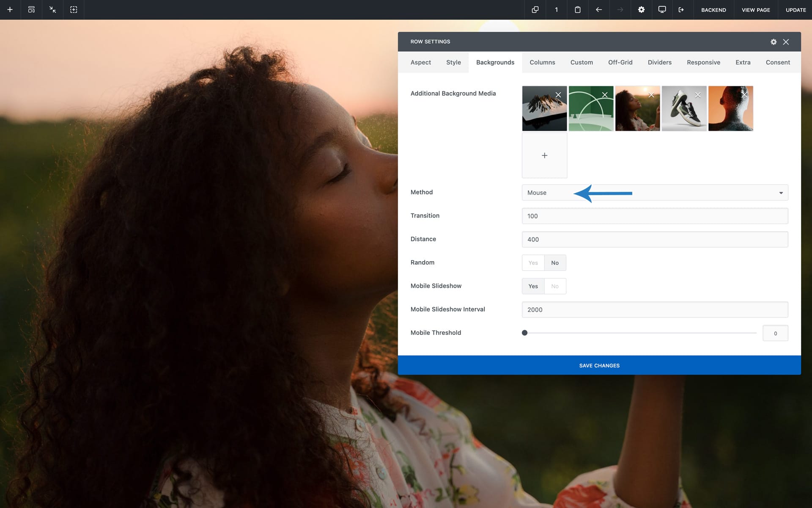Click the desktop monitor preview icon
Screen dimensions: 812x508
(x=662, y=10)
